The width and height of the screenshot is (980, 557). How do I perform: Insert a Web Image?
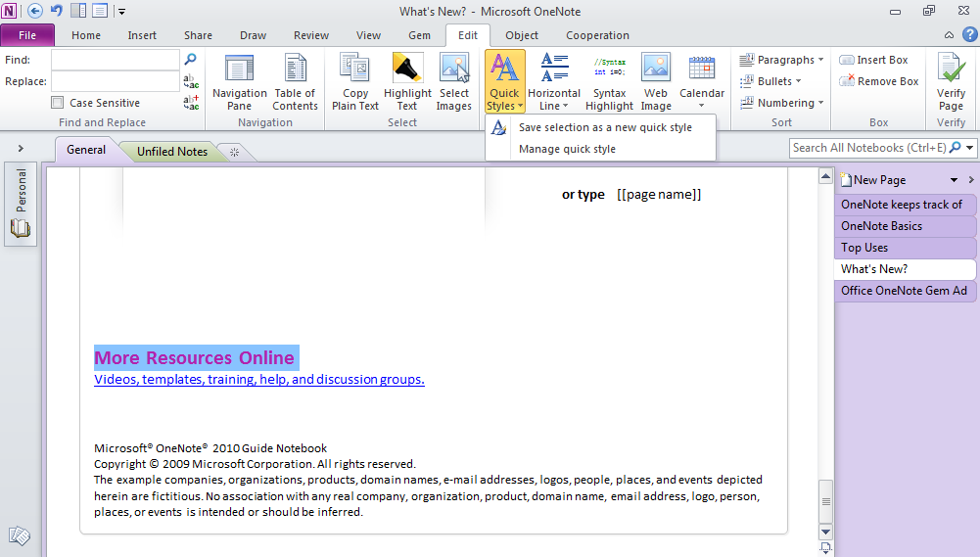point(656,82)
